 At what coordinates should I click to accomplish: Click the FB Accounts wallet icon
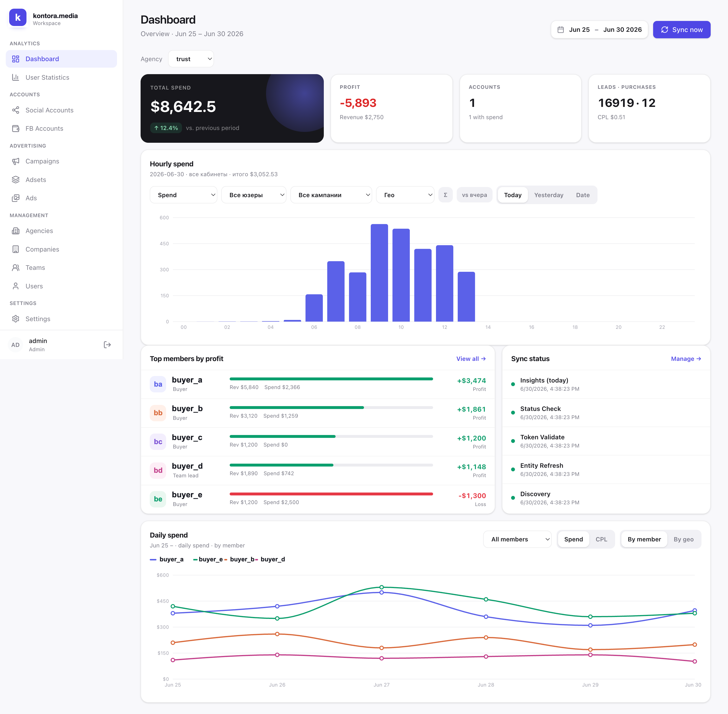pos(15,128)
